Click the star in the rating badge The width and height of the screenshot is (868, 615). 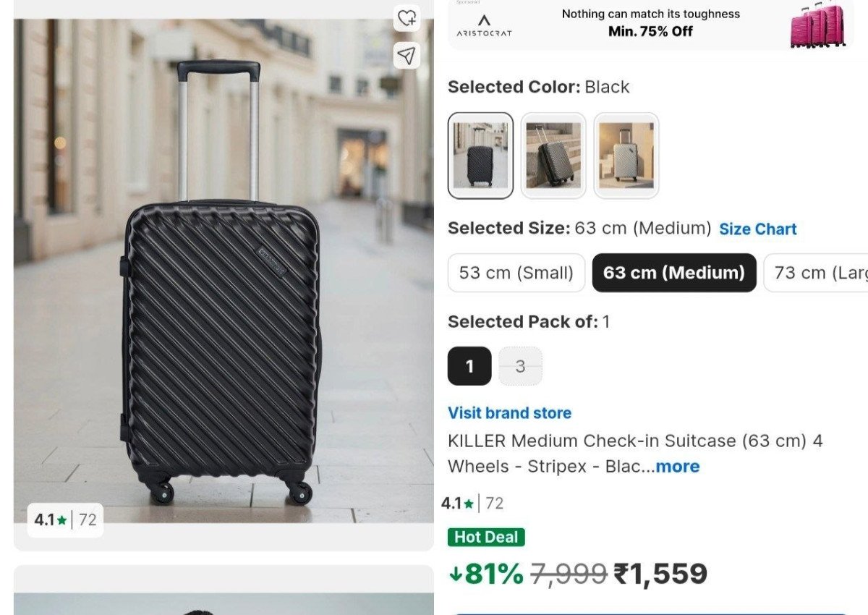tap(61, 519)
